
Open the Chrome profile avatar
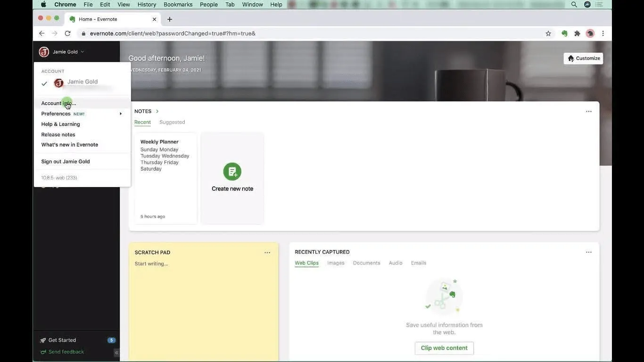click(590, 33)
